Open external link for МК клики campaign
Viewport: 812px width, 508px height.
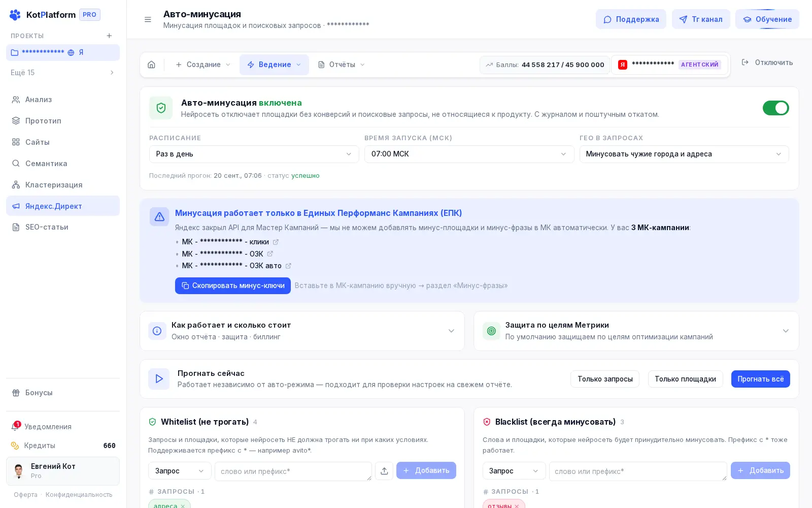(276, 242)
